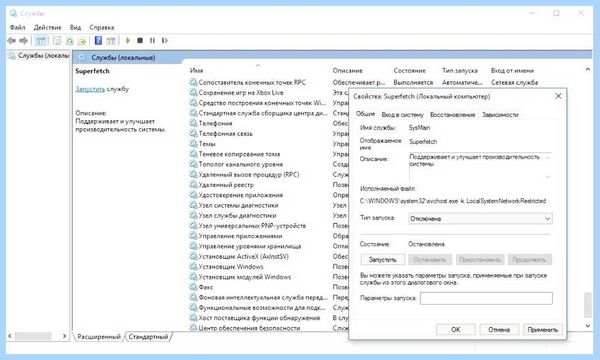Click the Refresh toolbar icon
600x360 pixels.
69,41
